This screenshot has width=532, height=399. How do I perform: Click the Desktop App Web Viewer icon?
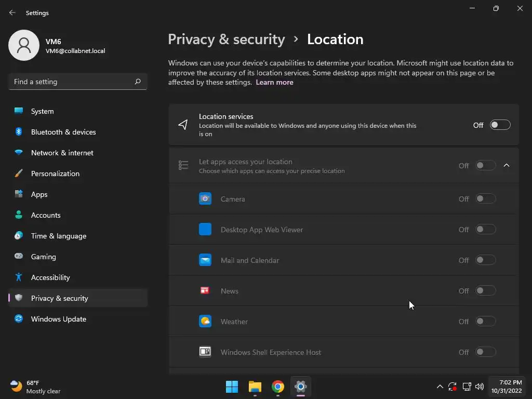coord(205,229)
